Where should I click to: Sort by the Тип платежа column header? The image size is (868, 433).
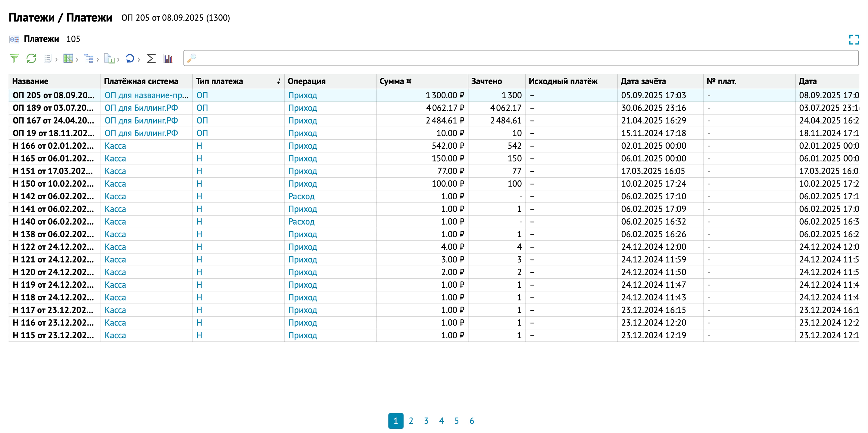(x=219, y=81)
